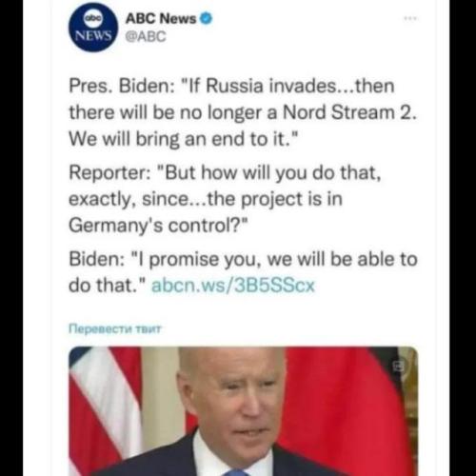Click the small abc circle logo in avatar
This screenshot has width=476, height=476.
pyautogui.click(x=92, y=18)
